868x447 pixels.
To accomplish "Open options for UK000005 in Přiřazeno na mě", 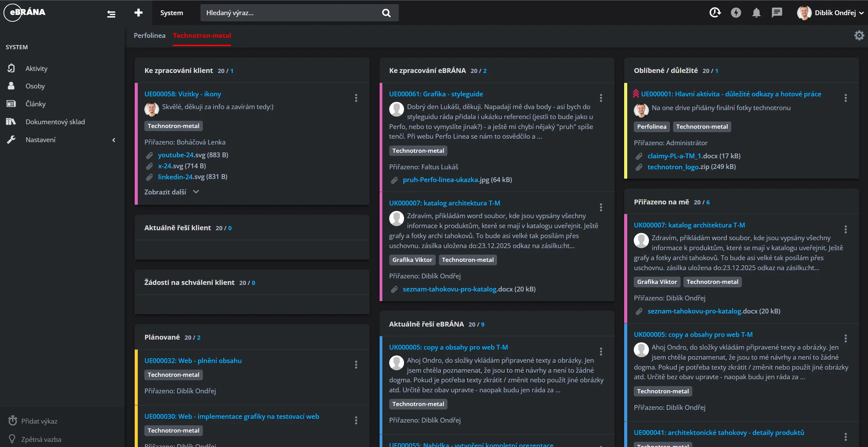I will (846, 339).
